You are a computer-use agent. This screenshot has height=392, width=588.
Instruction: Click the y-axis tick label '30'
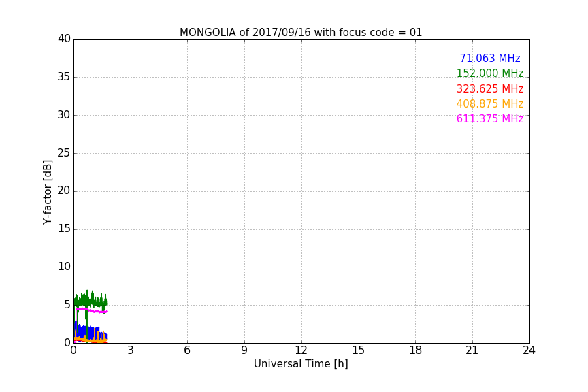pos(64,115)
